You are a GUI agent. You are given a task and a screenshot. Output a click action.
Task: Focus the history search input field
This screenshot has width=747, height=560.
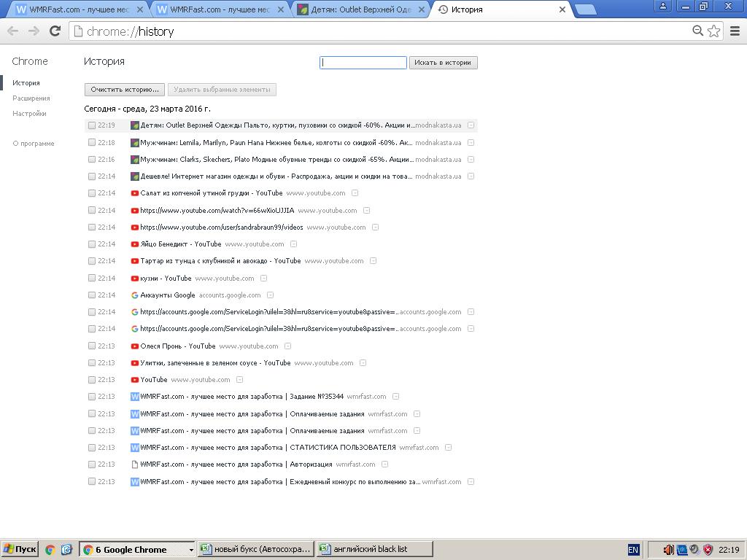(363, 63)
